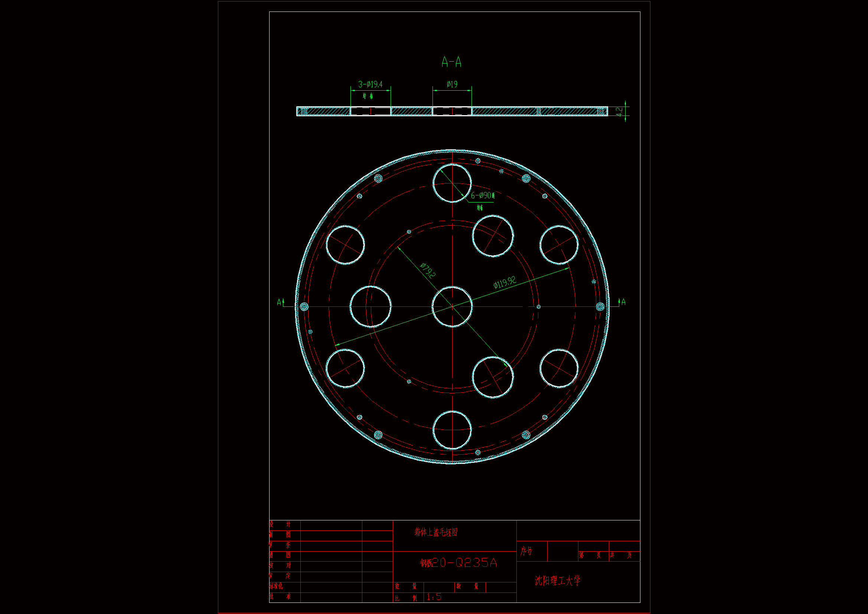Click the 箱体上盖毛坯图 title text
This screenshot has height=614, width=868.
coord(436,532)
